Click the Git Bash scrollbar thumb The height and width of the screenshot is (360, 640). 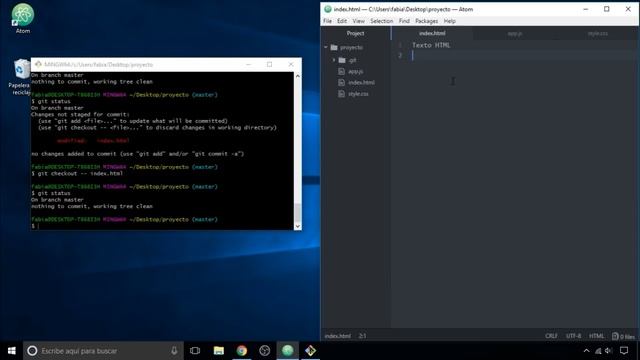[x=298, y=213]
